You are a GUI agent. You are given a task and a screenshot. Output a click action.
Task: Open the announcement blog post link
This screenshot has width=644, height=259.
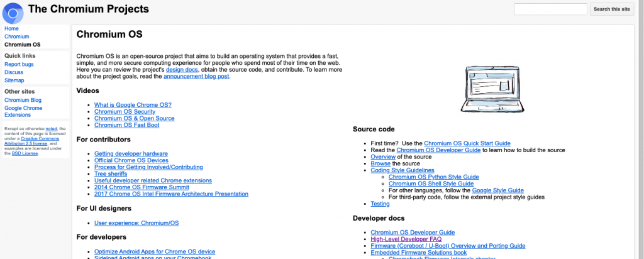click(196, 76)
